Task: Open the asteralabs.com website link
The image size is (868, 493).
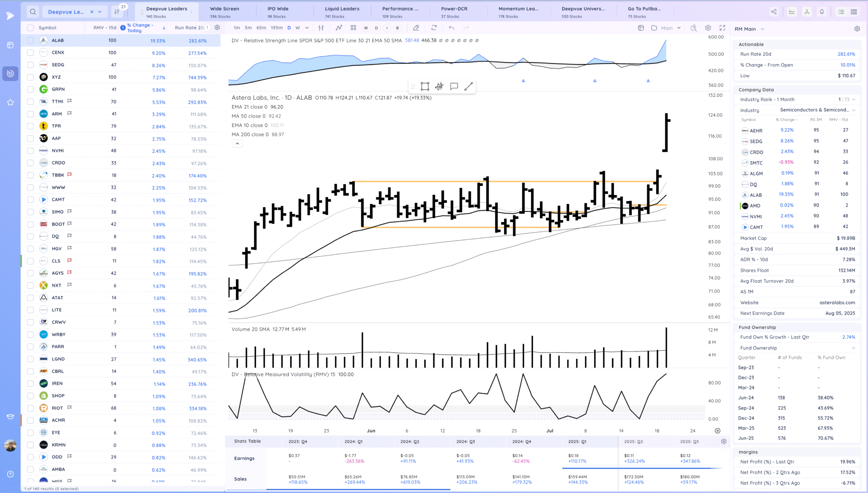Action: 837,303
